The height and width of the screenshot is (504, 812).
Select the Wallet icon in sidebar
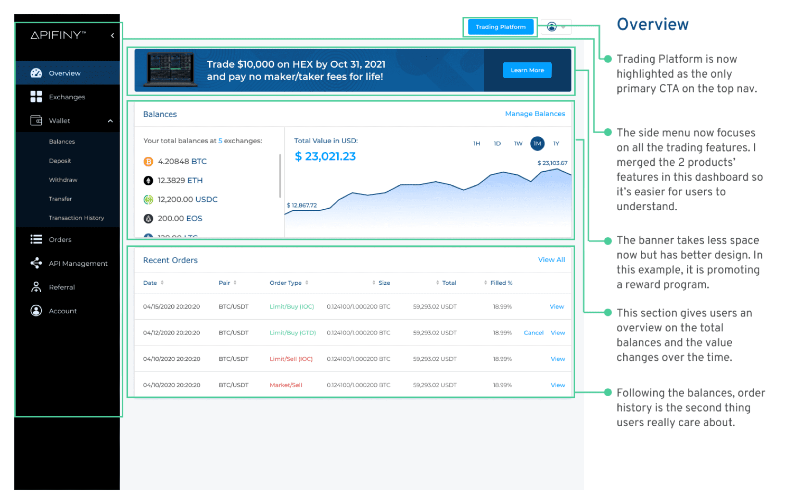(36, 120)
